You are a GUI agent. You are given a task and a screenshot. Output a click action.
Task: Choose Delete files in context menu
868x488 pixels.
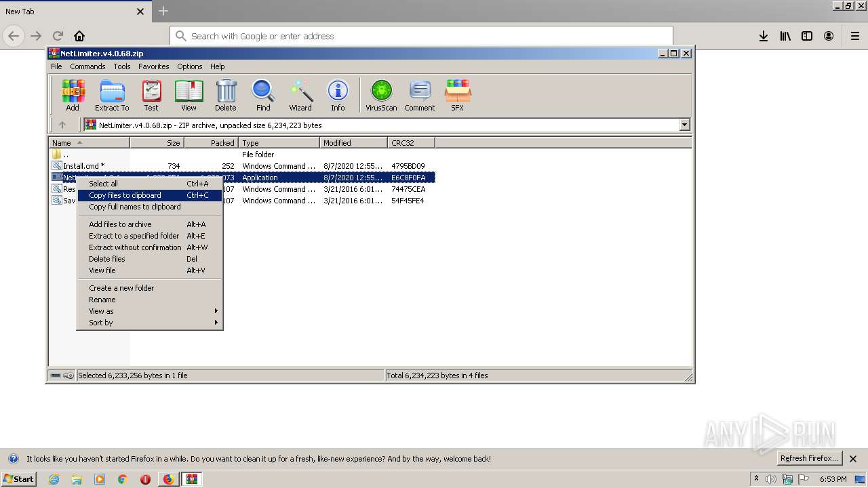point(150,259)
